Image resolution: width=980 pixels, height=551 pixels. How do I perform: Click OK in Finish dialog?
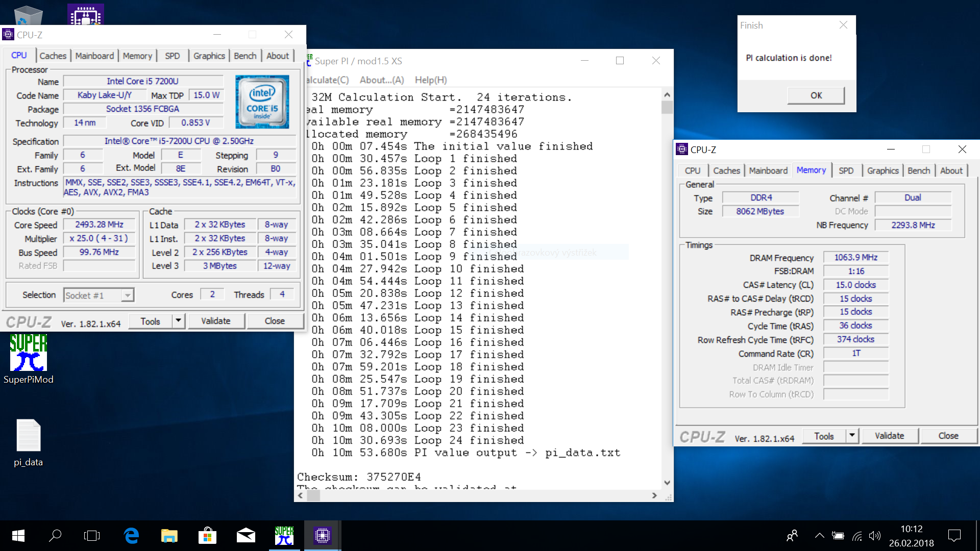pyautogui.click(x=816, y=95)
